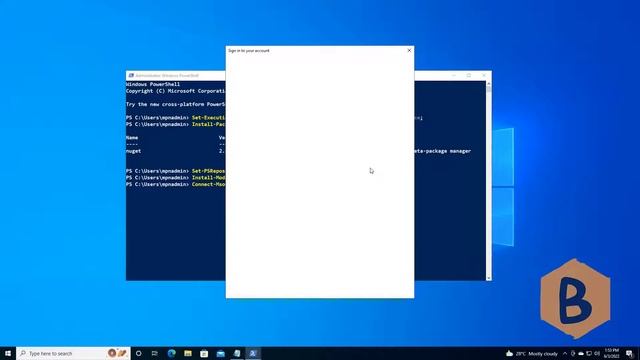Close the PowerShell window

[x=484, y=76]
